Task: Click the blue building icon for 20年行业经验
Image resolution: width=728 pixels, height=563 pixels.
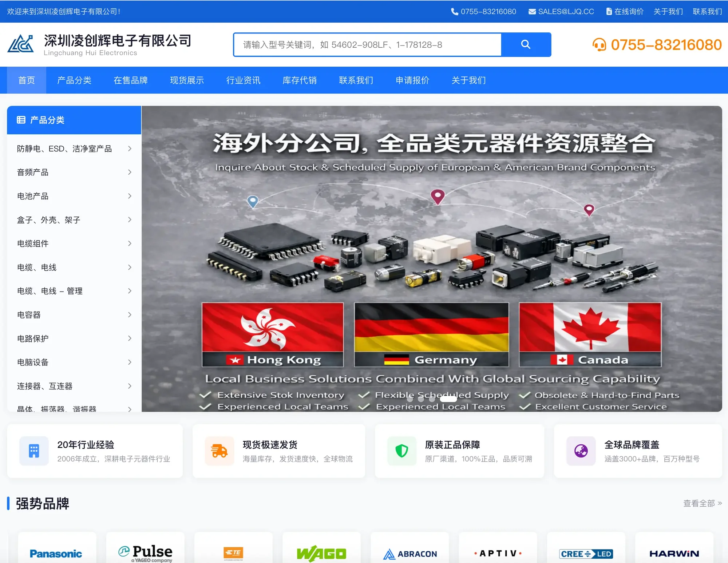Action: tap(34, 451)
